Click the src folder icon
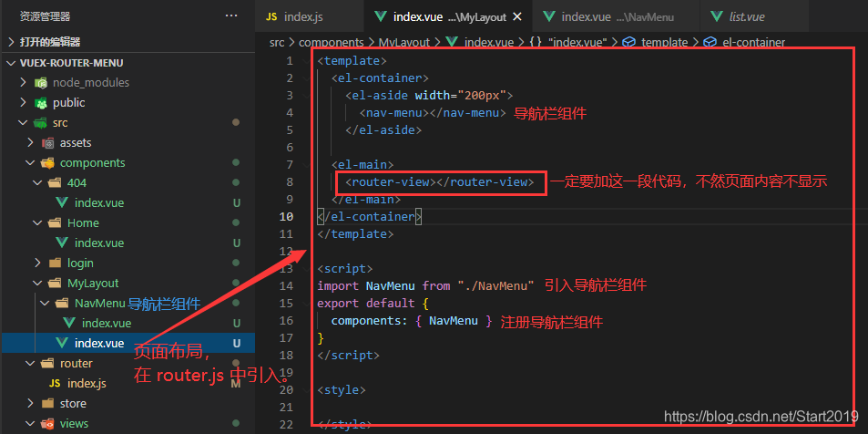The image size is (868, 434). tap(40, 122)
